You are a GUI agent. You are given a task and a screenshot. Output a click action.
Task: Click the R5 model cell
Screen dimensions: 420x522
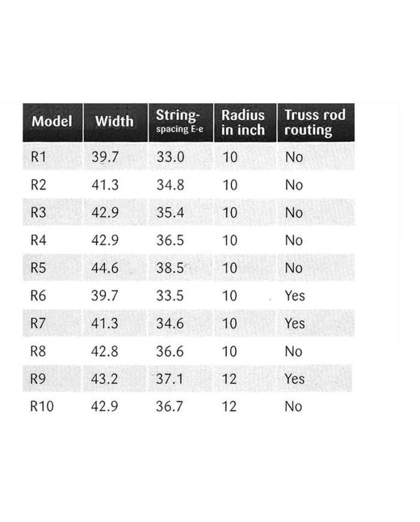tap(38, 268)
